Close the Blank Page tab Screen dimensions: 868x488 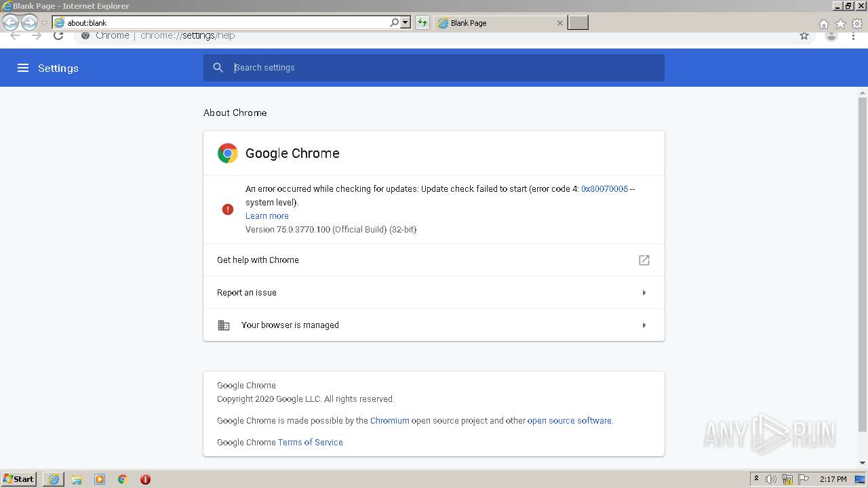(560, 23)
